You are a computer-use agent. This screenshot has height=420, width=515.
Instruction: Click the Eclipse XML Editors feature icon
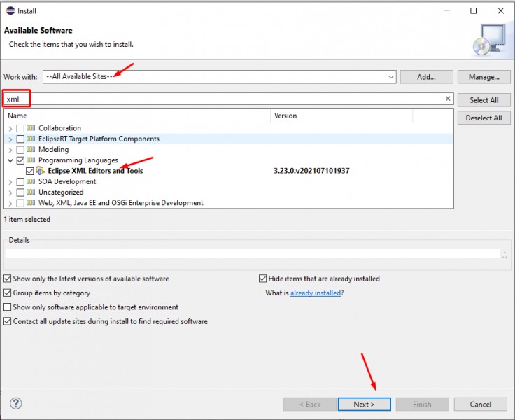pos(41,171)
